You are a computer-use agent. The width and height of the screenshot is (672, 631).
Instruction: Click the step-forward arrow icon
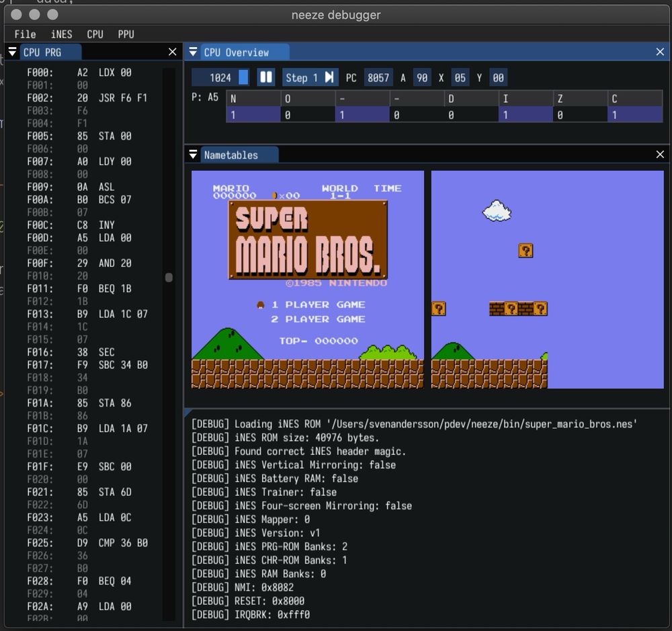click(329, 77)
